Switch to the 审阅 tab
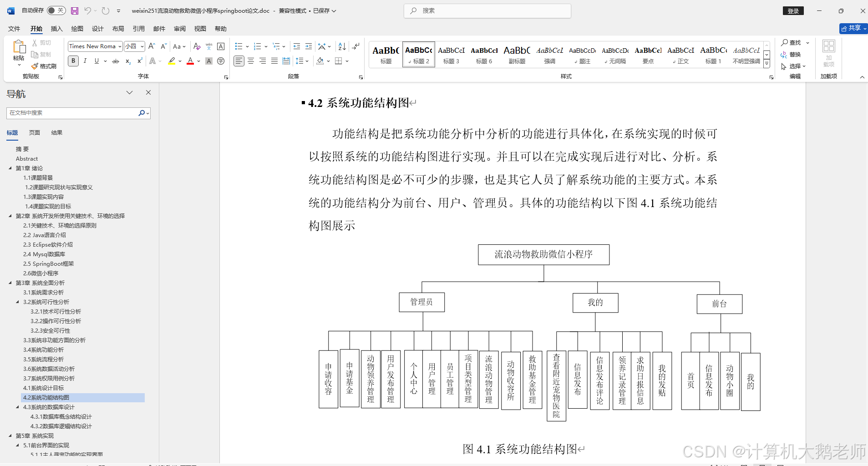 click(x=180, y=29)
